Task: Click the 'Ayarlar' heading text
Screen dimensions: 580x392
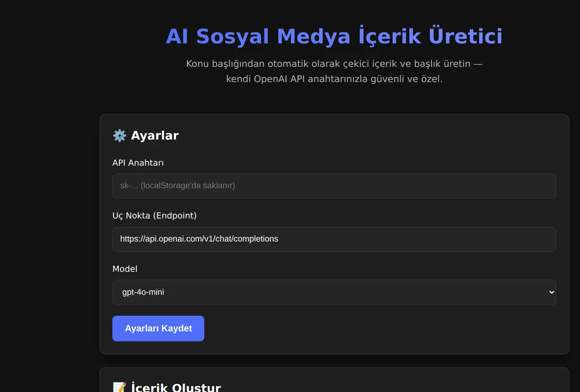Action: 155,135
